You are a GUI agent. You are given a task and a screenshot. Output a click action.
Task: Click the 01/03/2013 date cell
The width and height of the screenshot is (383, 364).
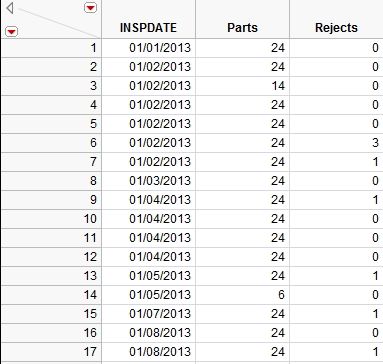148,181
